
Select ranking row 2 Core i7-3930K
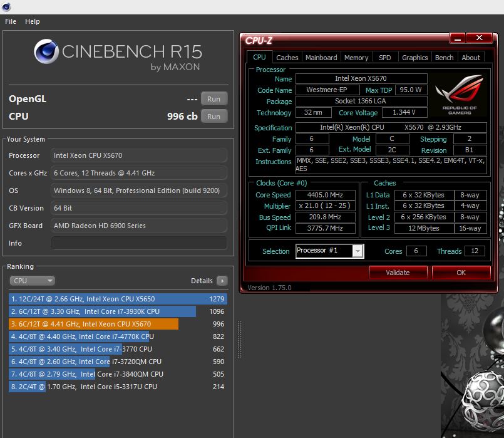[118, 311]
